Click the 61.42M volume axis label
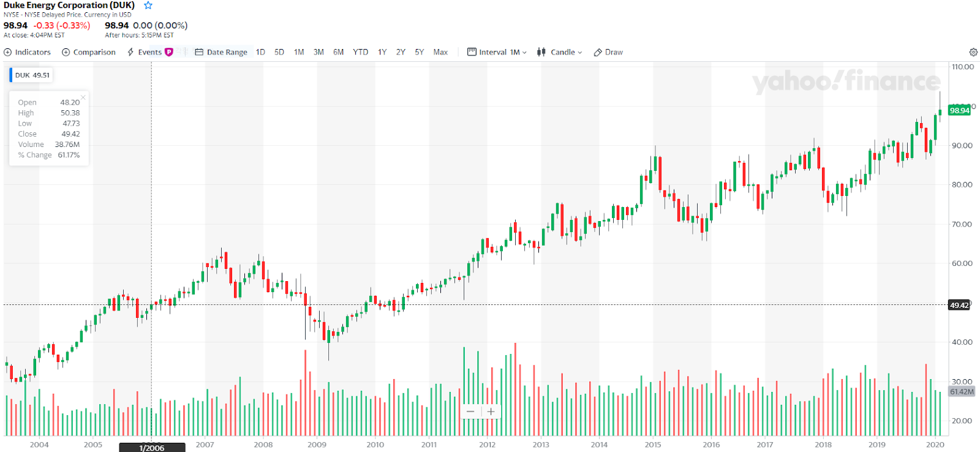The width and height of the screenshot is (980, 452). (962, 391)
